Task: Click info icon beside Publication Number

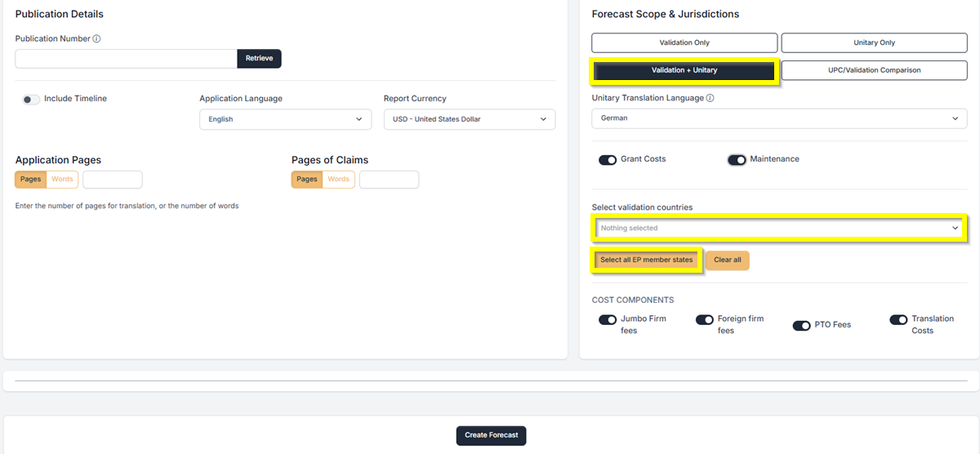Action: pyautogui.click(x=96, y=38)
